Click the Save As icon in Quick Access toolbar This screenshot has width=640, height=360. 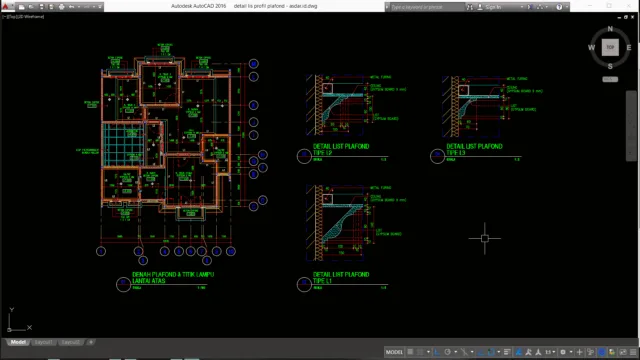(51, 7)
